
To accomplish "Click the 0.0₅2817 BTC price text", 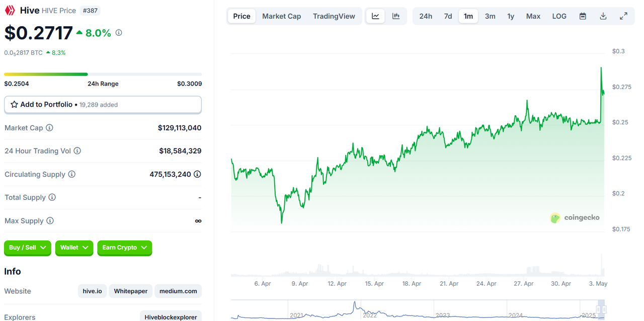I will [x=23, y=52].
